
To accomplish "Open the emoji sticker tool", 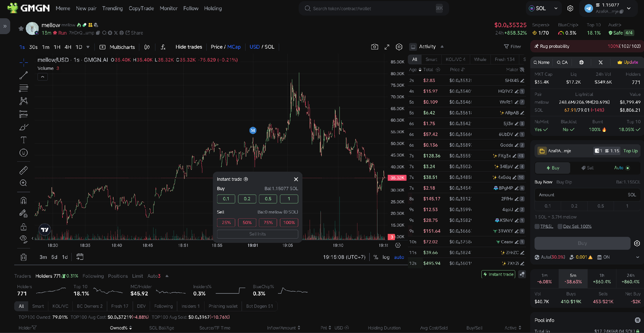I will (x=24, y=153).
